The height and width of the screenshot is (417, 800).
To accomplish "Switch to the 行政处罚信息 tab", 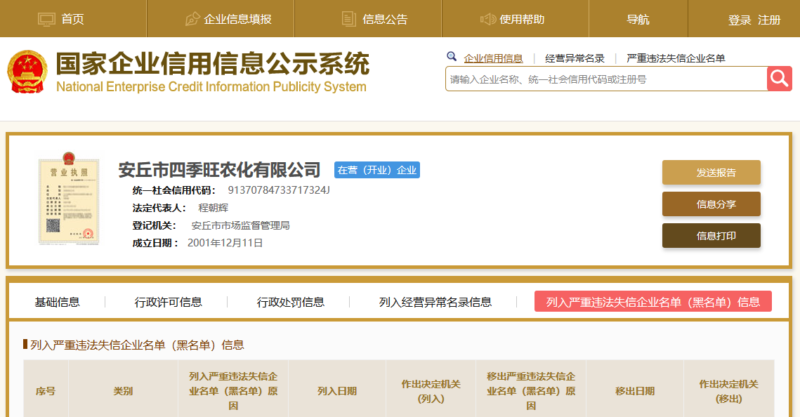I will point(290,302).
